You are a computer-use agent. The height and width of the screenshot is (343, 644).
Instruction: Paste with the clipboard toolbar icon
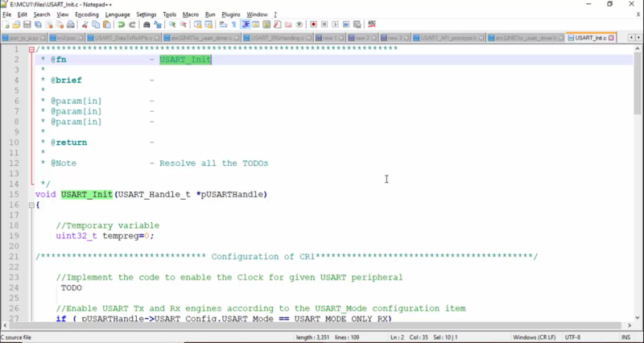click(107, 25)
